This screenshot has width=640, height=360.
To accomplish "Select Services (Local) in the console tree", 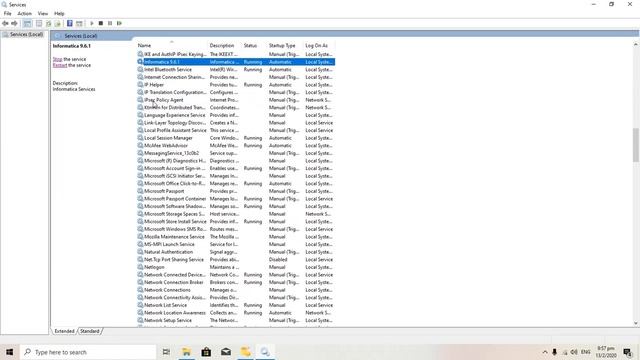I will pos(27,34).
